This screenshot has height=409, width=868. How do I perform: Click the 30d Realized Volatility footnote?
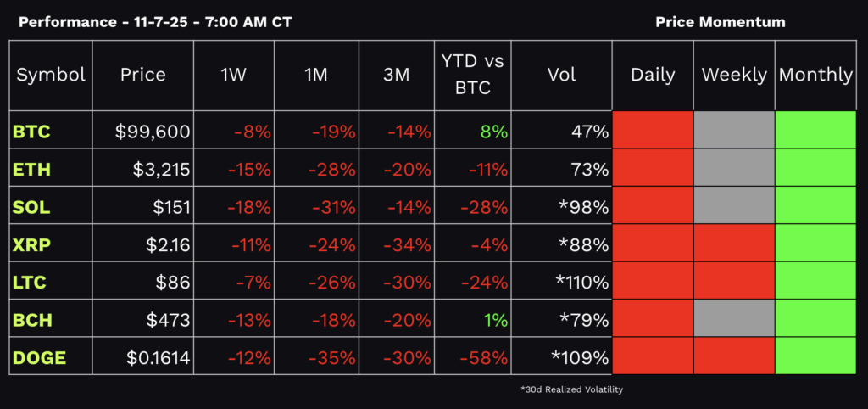tap(570, 389)
